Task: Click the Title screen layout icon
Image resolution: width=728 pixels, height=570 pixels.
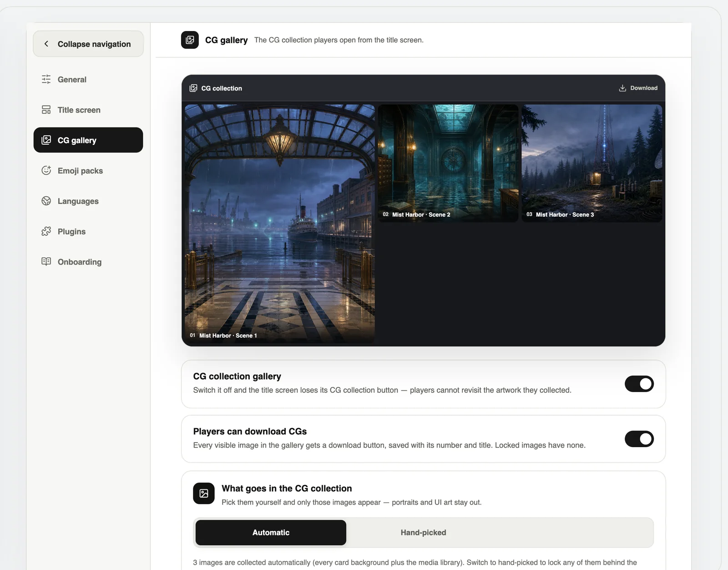Action: tap(46, 110)
